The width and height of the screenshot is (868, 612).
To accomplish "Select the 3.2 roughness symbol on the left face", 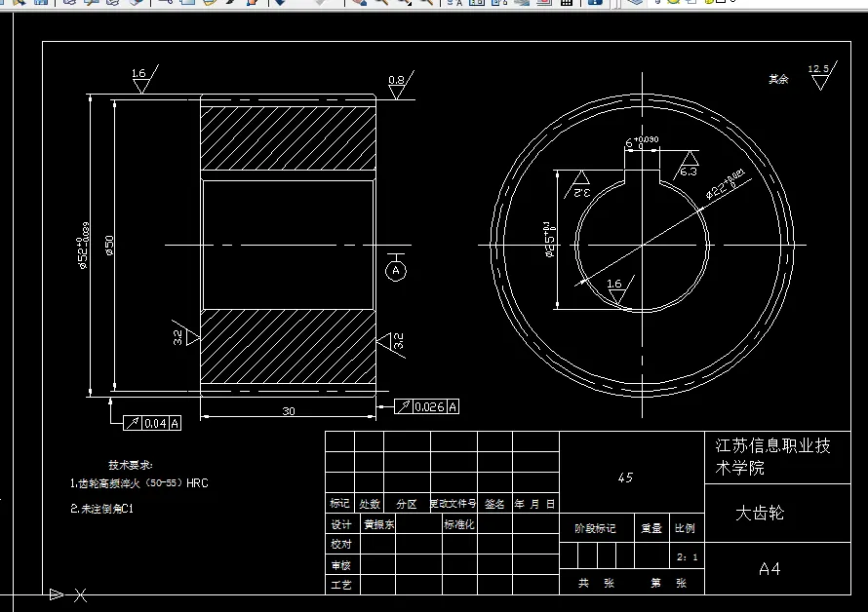I will pos(185,336).
